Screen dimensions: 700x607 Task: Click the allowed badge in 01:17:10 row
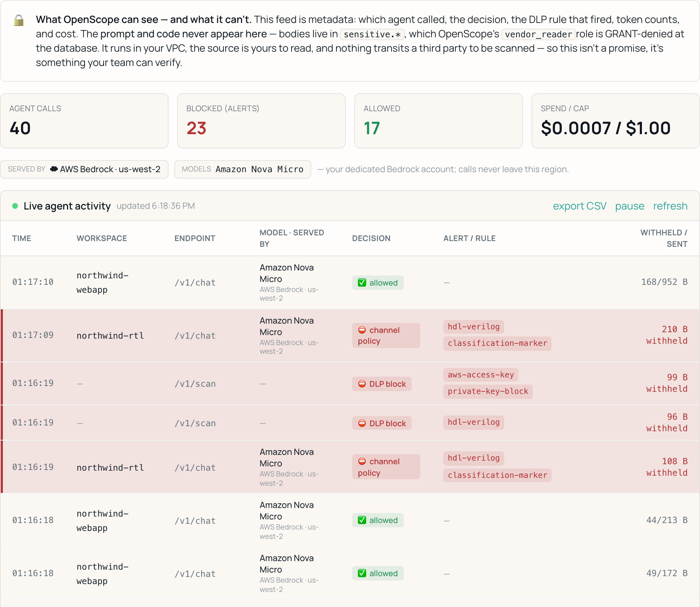pos(378,283)
